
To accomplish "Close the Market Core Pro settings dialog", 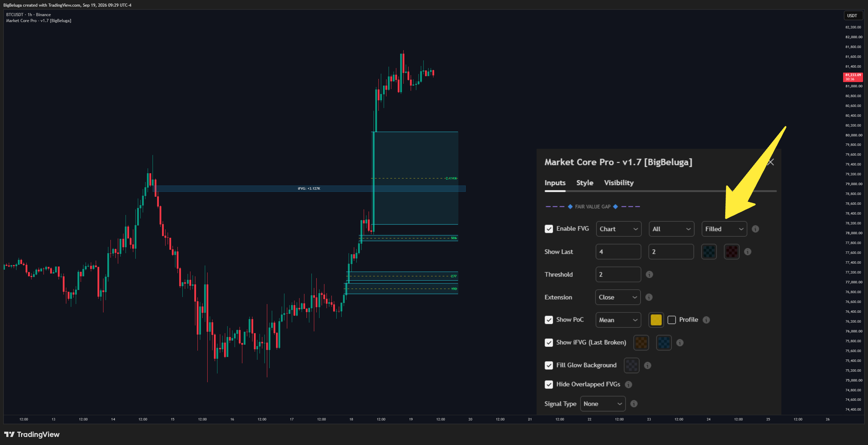I will tap(771, 162).
